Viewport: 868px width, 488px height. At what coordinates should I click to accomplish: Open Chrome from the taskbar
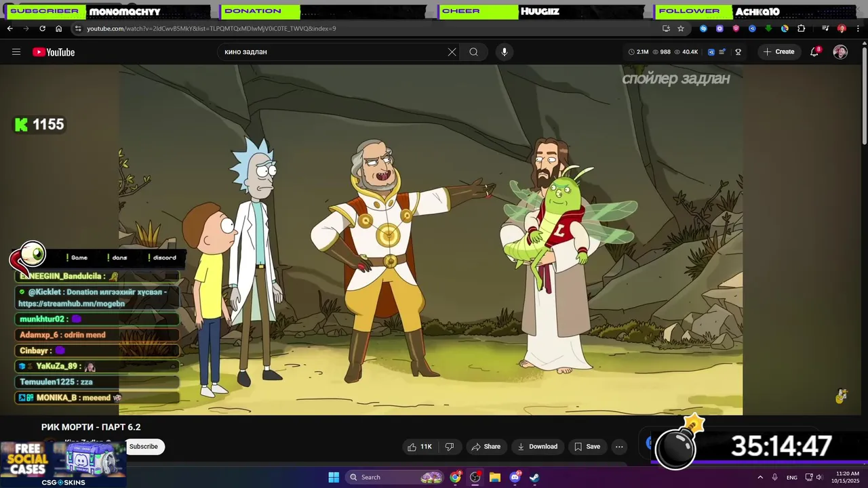pos(455,477)
